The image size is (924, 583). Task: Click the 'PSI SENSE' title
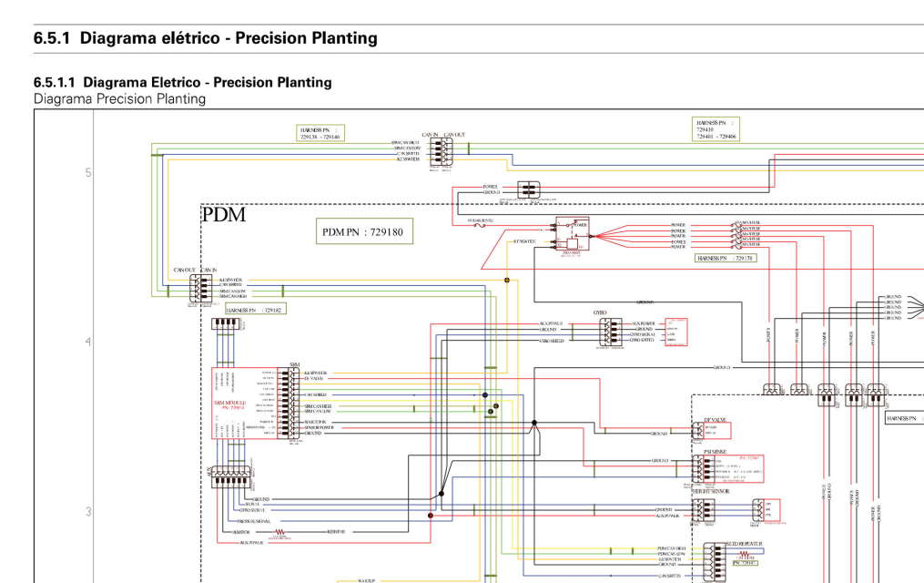click(x=715, y=452)
